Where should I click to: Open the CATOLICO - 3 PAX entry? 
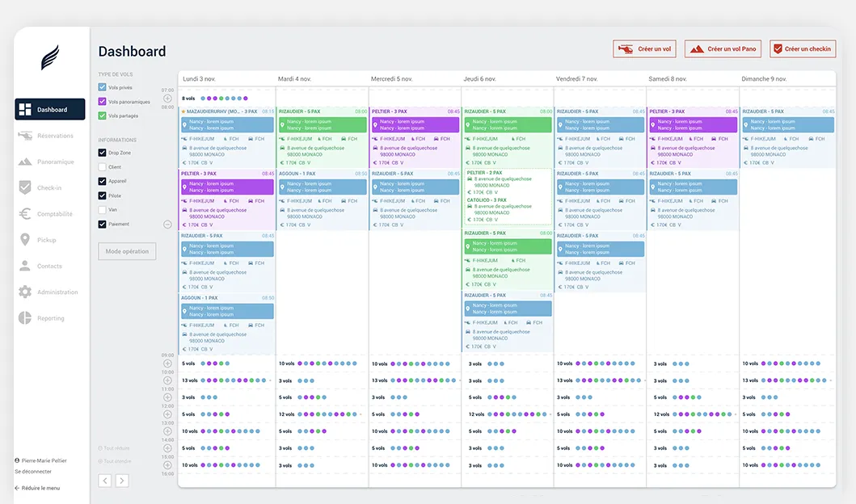487,200
